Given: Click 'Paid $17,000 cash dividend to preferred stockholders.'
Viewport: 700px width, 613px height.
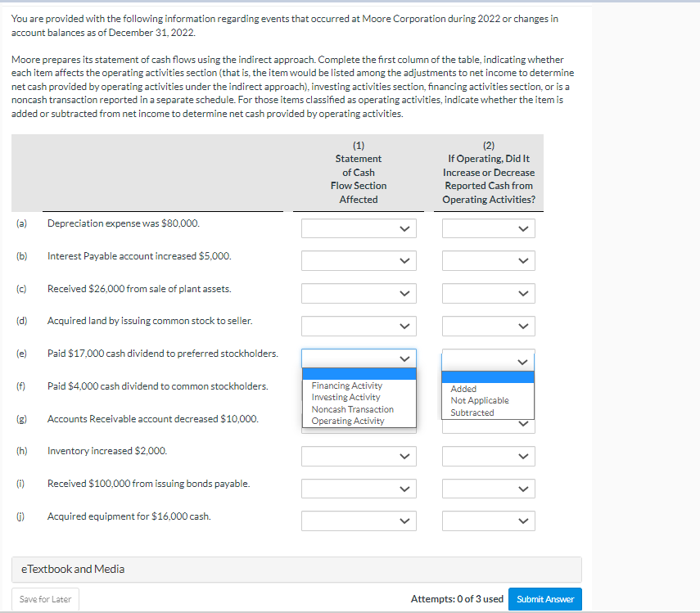Looking at the screenshot, I should coord(162,354).
